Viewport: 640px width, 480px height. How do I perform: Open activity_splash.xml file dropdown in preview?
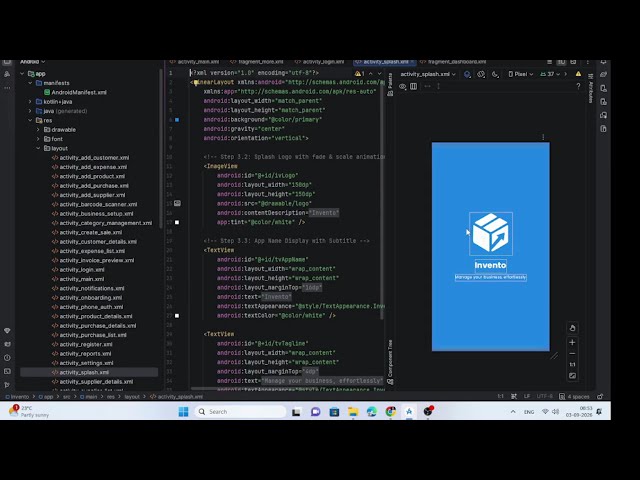tap(428, 74)
